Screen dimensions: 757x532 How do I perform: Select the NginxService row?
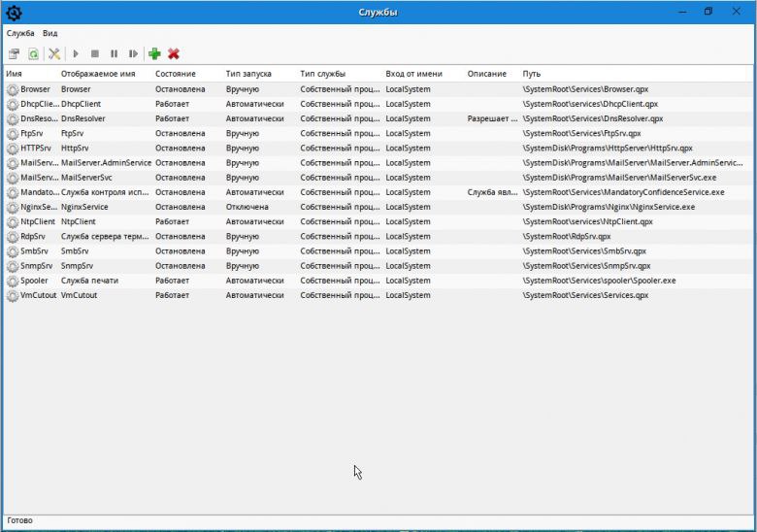tap(378, 207)
